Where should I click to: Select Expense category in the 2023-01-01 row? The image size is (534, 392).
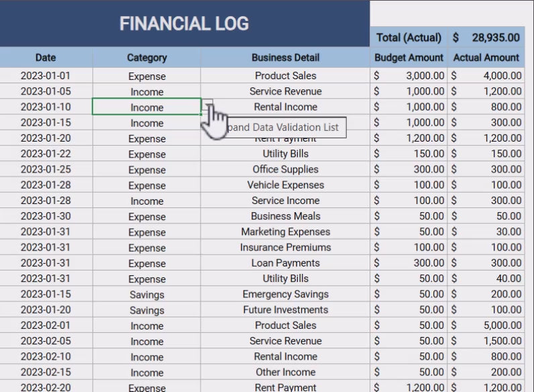pos(147,76)
